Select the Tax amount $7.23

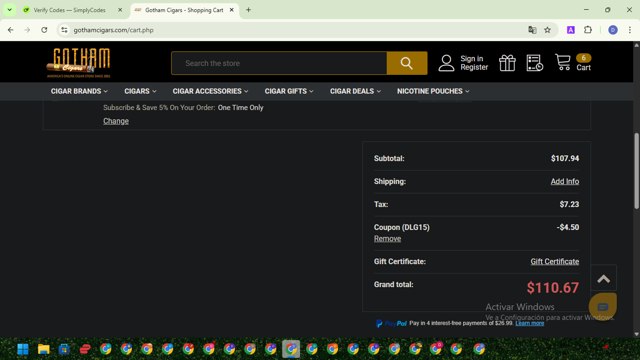pyautogui.click(x=569, y=204)
